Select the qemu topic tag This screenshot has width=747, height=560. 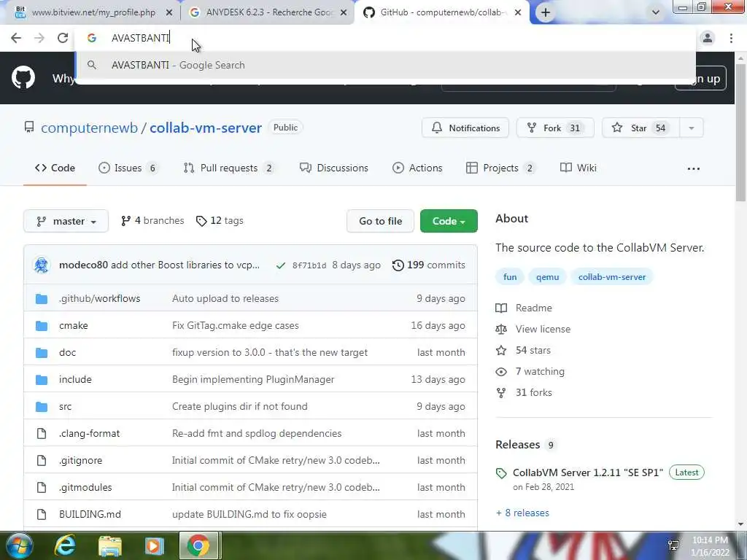pos(547,277)
